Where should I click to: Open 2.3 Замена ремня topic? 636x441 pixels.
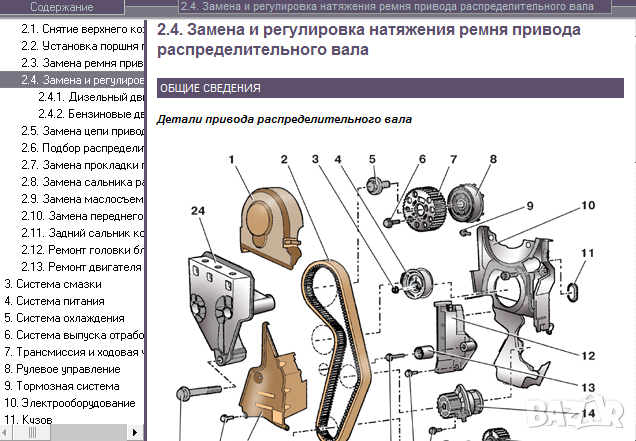point(84,64)
